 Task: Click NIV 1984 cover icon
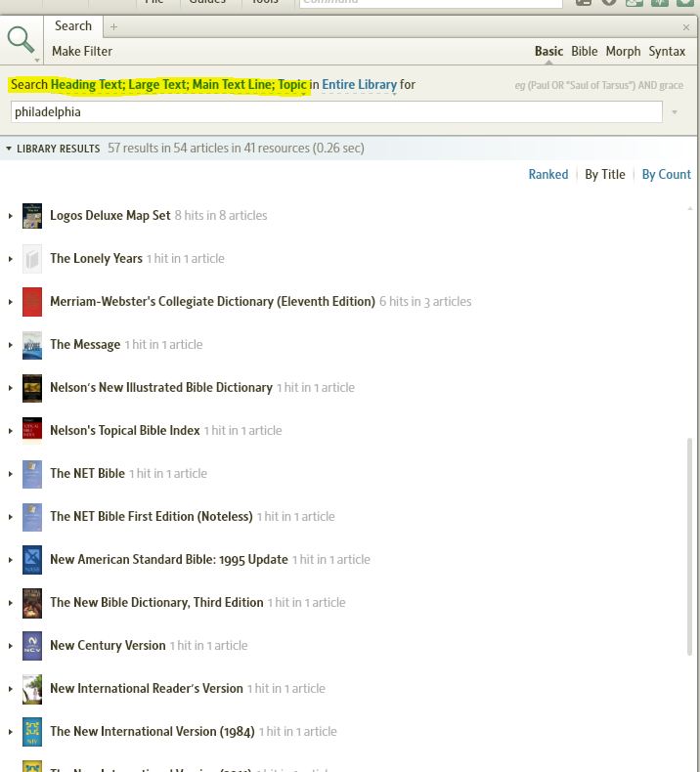[x=32, y=732]
